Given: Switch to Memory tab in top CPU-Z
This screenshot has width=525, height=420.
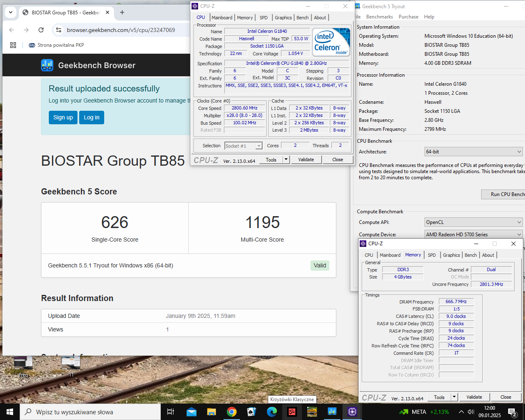Looking at the screenshot, I should pos(245,18).
